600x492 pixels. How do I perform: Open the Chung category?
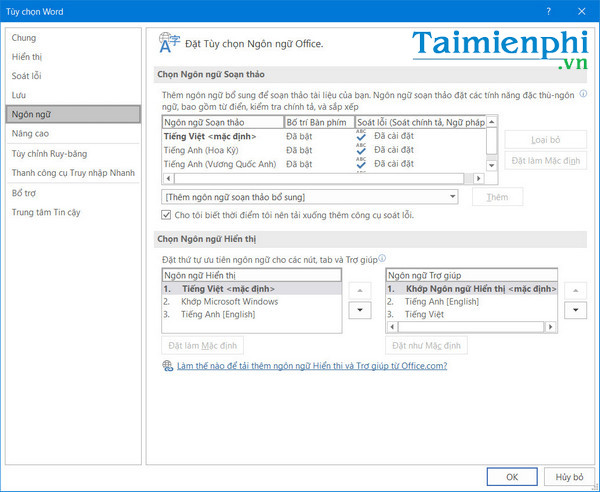point(73,38)
